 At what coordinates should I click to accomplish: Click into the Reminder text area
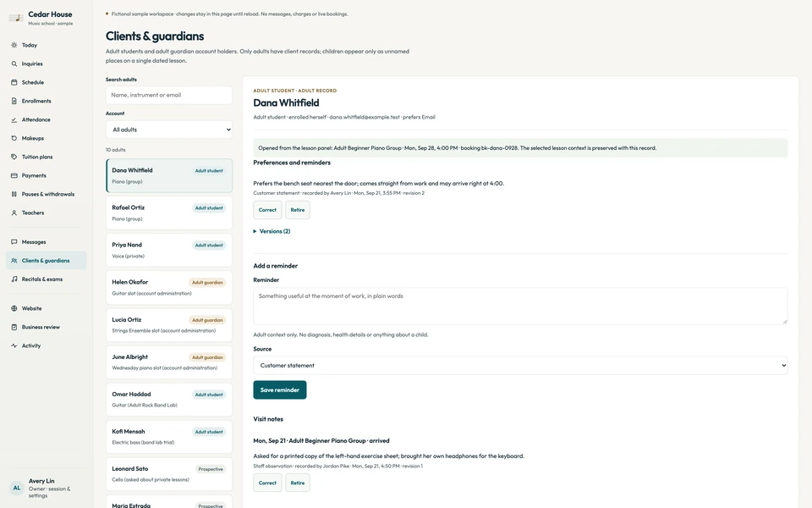click(520, 306)
